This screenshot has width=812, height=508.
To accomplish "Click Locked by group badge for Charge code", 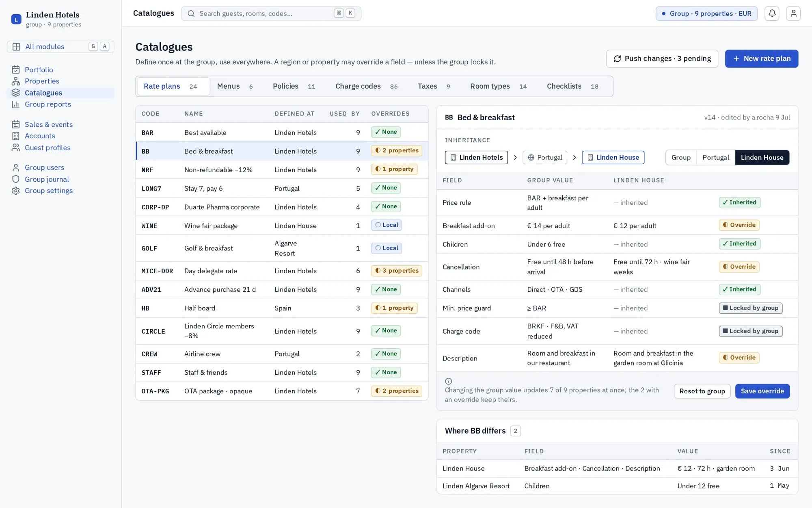I will tap(750, 331).
